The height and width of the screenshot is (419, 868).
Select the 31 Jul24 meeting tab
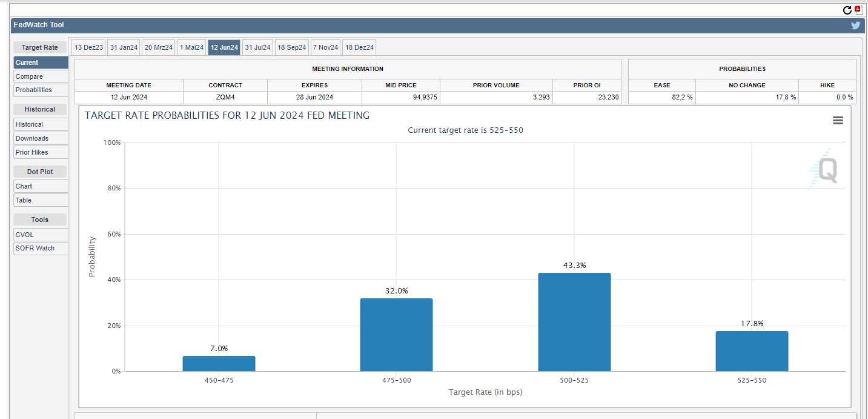click(x=257, y=47)
